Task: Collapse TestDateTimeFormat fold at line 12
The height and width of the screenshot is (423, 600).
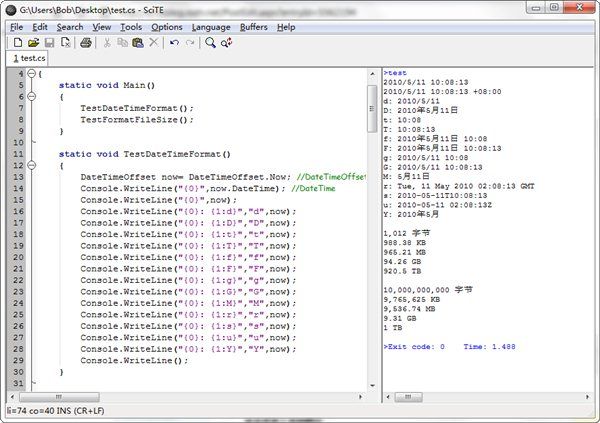Action: [32, 165]
